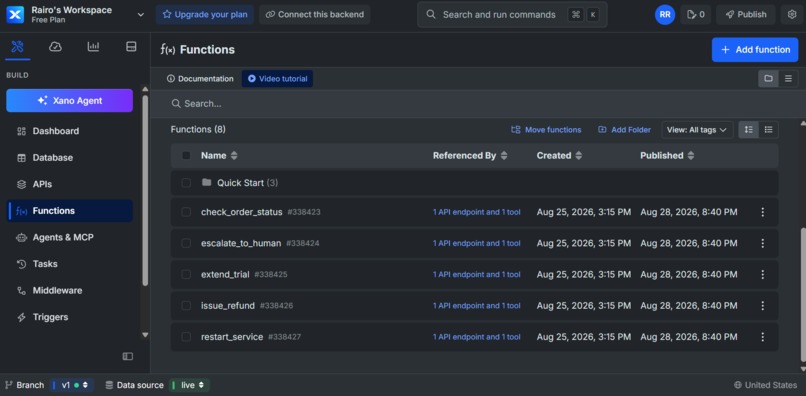Open Triggers in the sidebar
The height and width of the screenshot is (396, 806).
pos(69,317)
